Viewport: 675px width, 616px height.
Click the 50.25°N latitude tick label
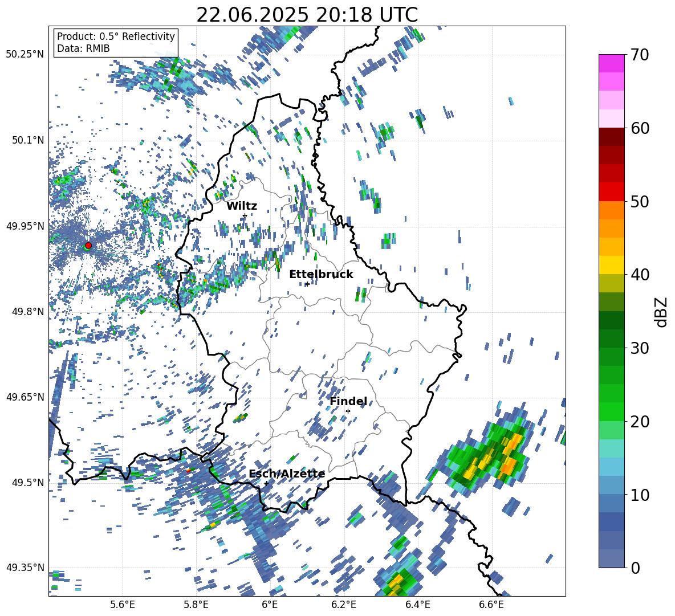click(25, 54)
